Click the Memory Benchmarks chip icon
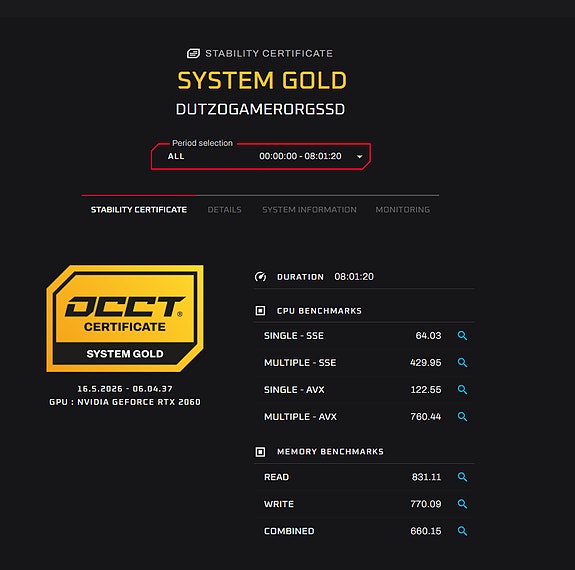Screen dimensions: 575x570 pos(260,452)
